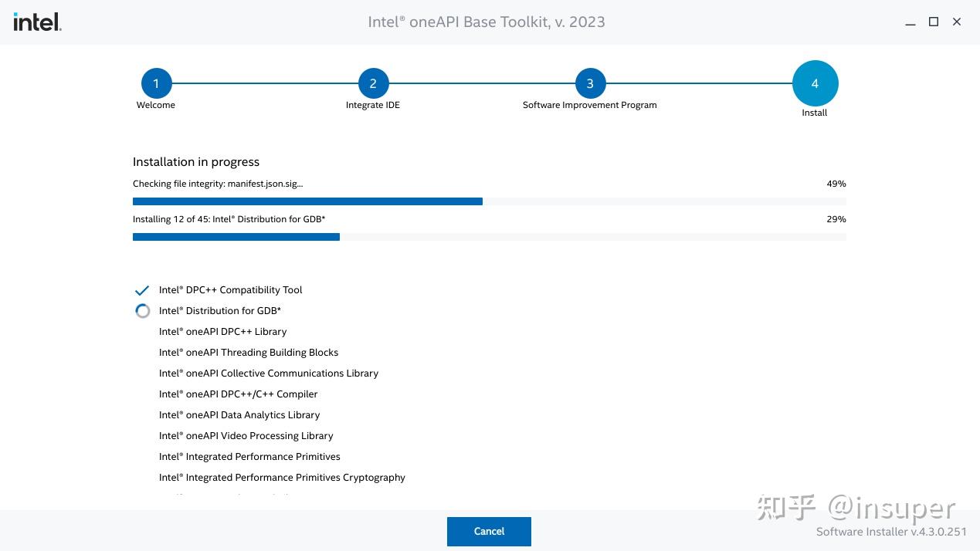Click the Installation in progress heading
The width and height of the screenshot is (980, 551).
click(x=196, y=162)
